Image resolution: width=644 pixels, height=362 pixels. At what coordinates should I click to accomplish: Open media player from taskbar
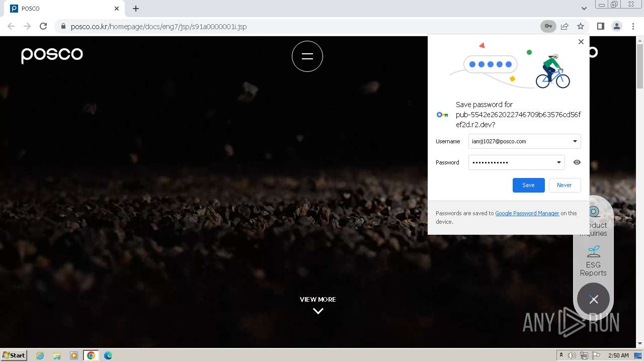click(74, 355)
